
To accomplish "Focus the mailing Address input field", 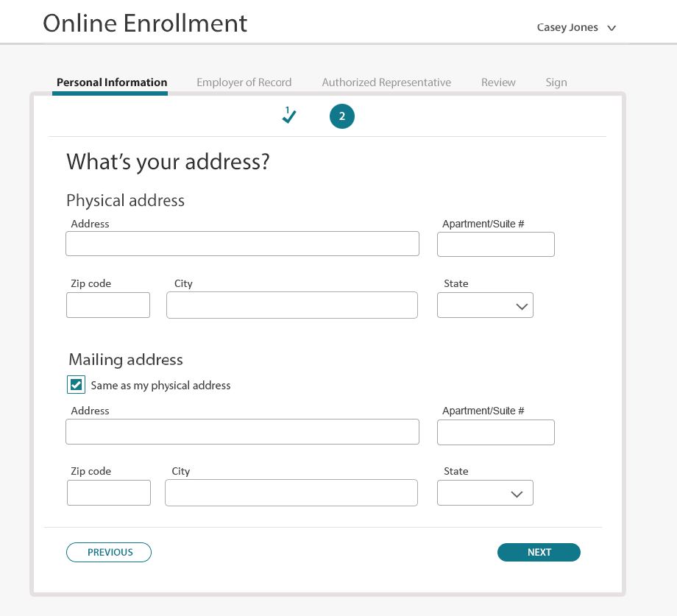I will pos(242,432).
